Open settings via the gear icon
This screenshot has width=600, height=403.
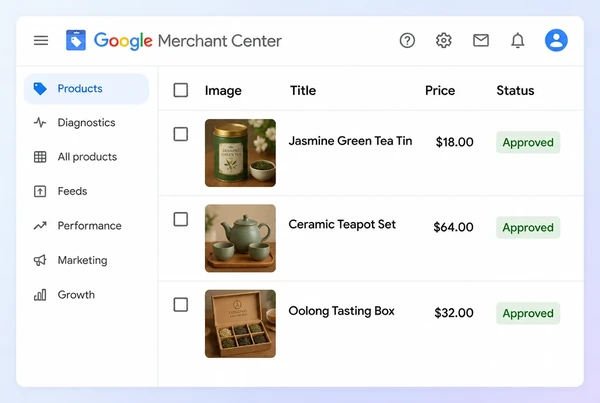tap(444, 40)
